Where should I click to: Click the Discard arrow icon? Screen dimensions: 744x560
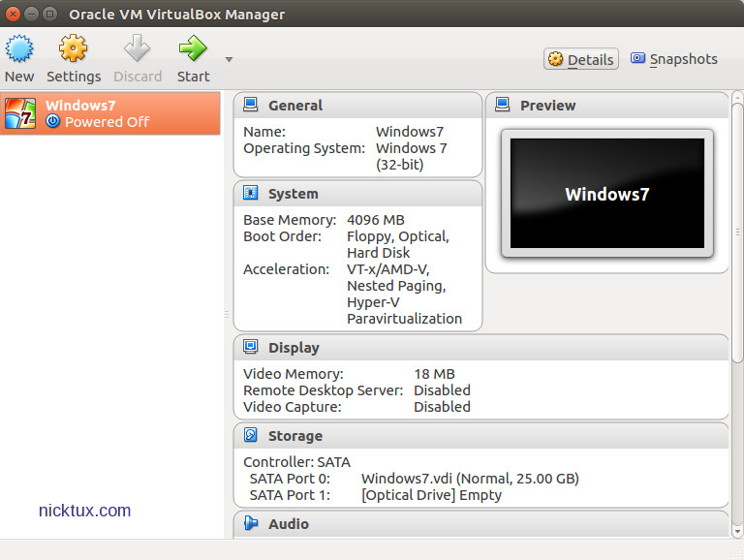pos(138,48)
